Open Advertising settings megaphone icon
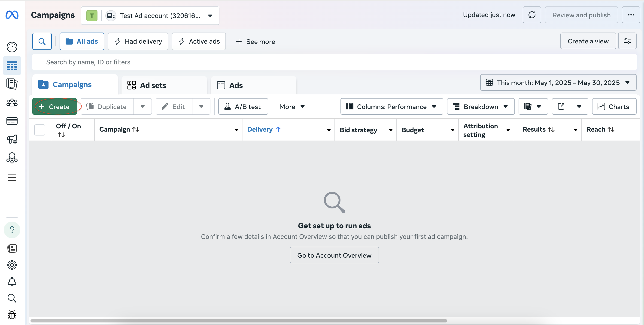This screenshot has width=644, height=325. coord(12,139)
